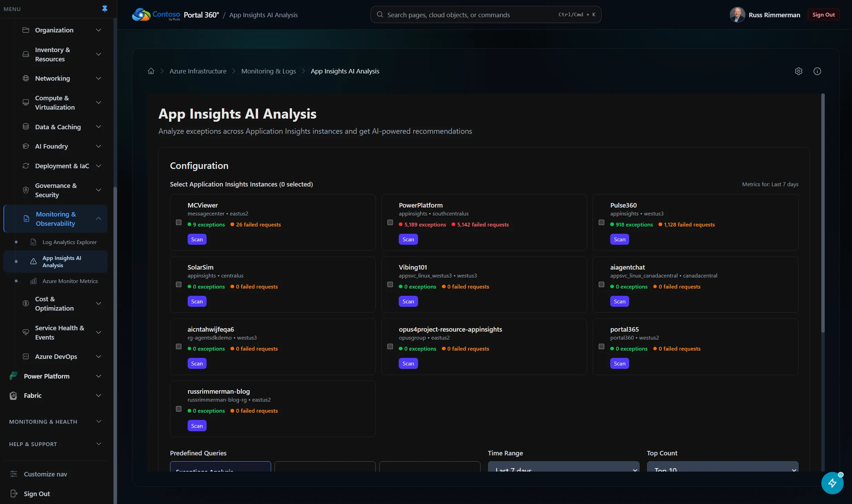
Task: Tick the SolarSim instance checkbox
Action: pos(179,284)
